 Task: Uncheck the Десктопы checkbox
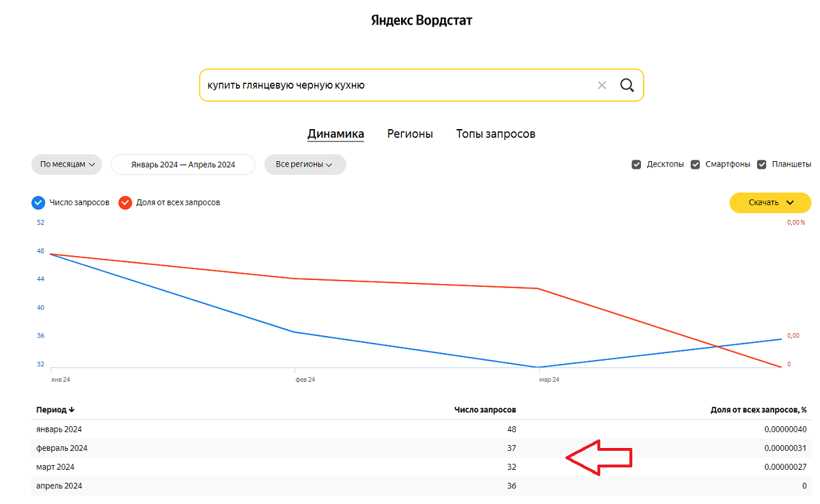(x=637, y=165)
